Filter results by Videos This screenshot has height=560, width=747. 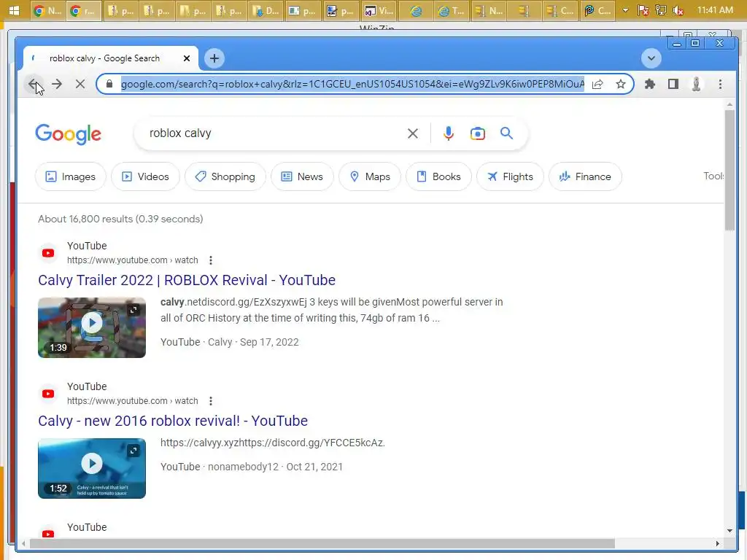pos(145,176)
